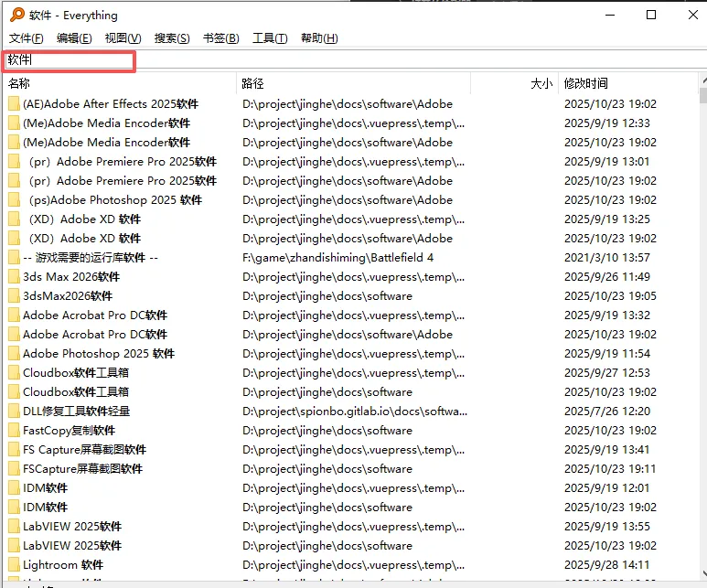Select -- 游戏需要的运行库软件 -- entry
This screenshot has width=707, height=588.
coord(91,258)
